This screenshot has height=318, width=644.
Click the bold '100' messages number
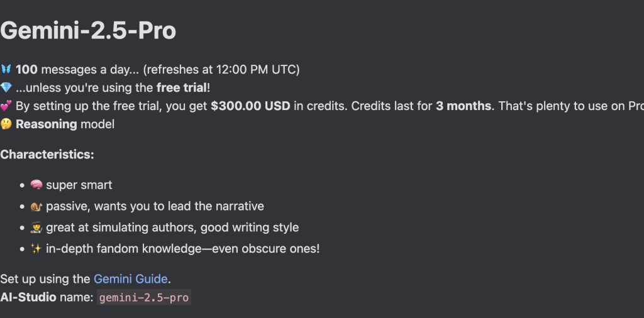tap(26, 69)
